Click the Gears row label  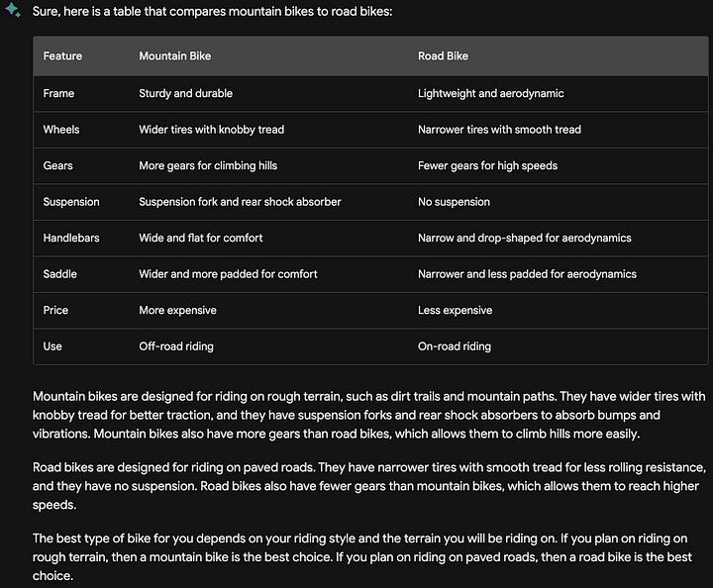tap(57, 165)
